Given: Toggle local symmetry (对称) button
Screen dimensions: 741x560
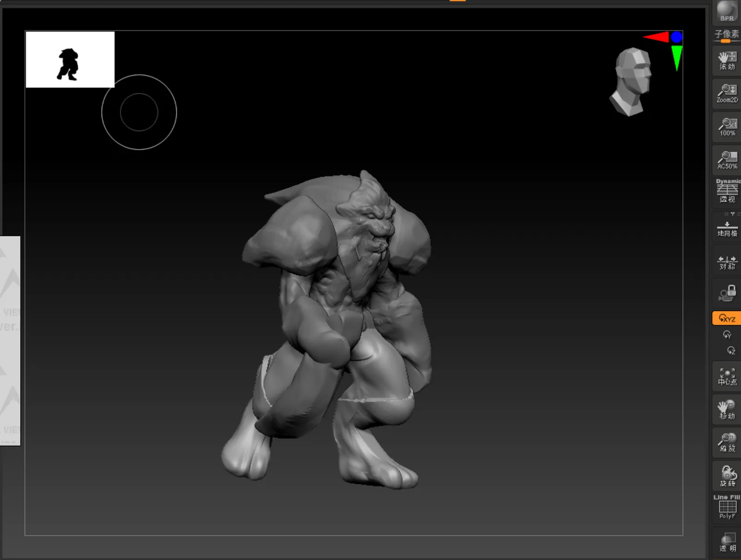Looking at the screenshot, I should (727, 262).
